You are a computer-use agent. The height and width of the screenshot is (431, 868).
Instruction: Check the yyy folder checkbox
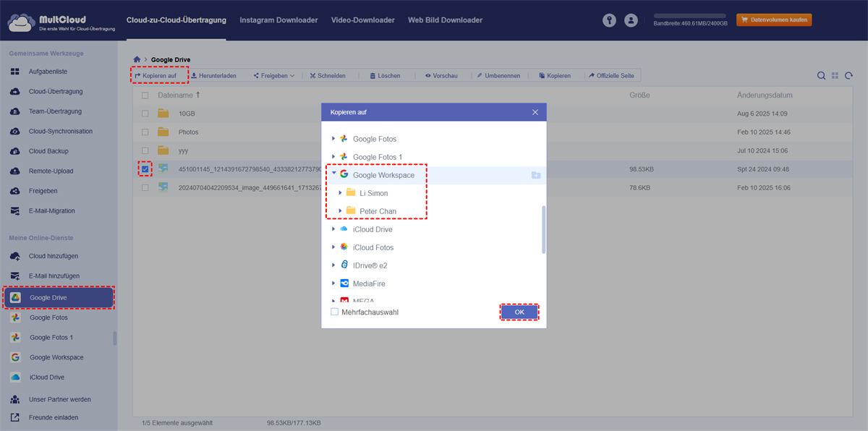pyautogui.click(x=145, y=150)
